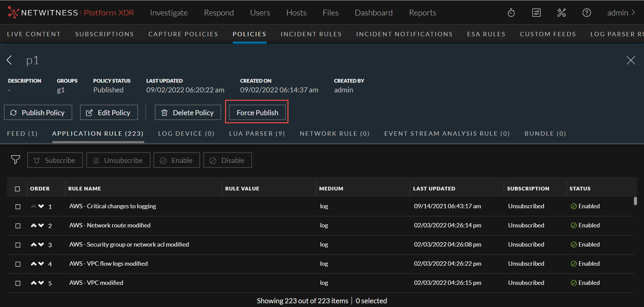Move rule 4 down with down arrow

[x=41, y=264]
